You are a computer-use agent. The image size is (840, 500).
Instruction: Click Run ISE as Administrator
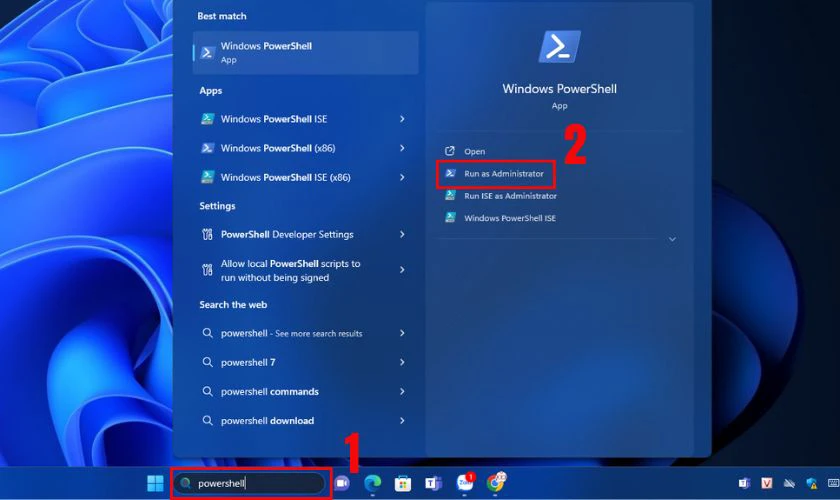coord(510,196)
